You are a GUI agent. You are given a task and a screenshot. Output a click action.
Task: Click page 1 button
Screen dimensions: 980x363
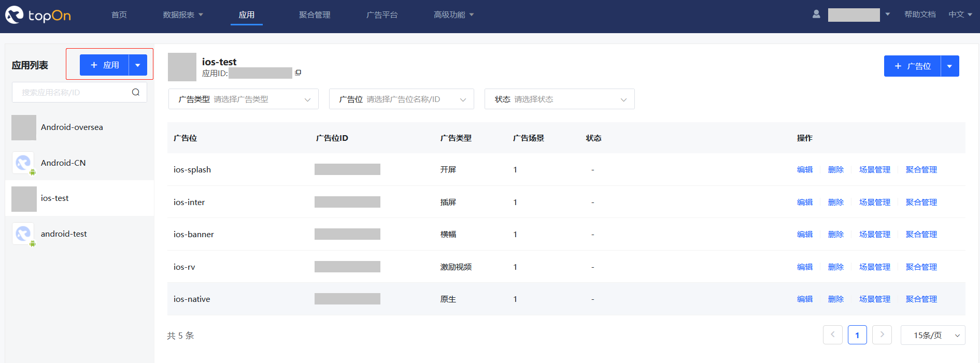coord(857,335)
